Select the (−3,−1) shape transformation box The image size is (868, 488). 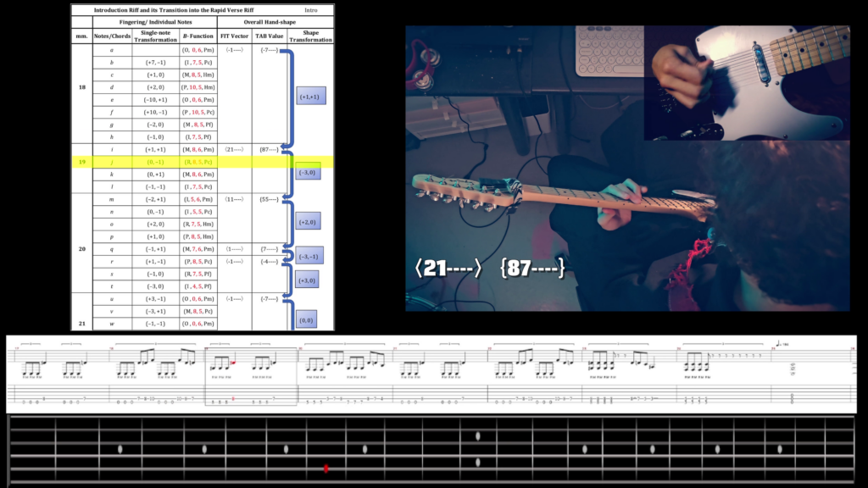(309, 256)
